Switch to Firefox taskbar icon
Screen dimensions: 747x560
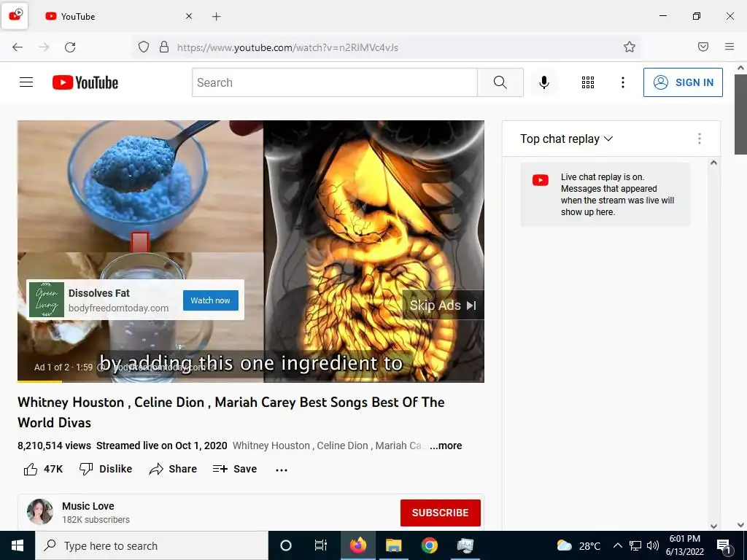pos(357,545)
